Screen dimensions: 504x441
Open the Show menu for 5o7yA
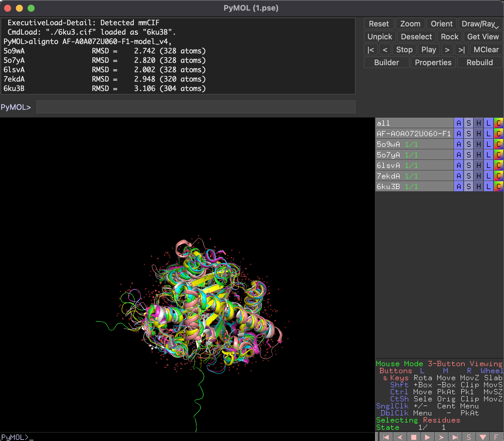[x=469, y=155]
